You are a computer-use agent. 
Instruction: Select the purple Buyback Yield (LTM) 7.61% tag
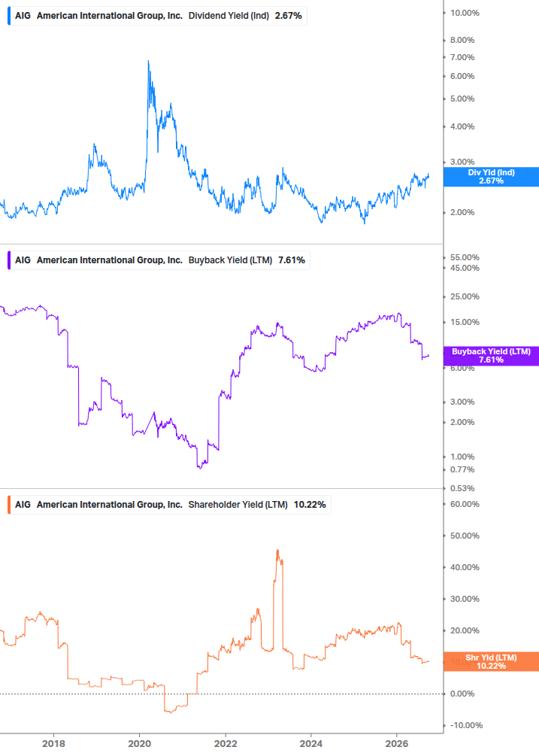click(491, 356)
